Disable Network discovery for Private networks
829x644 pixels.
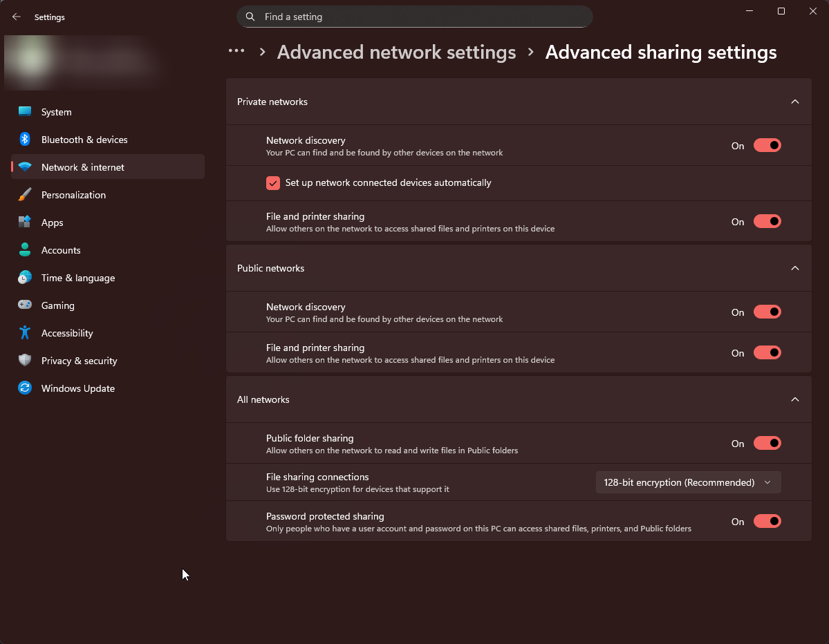point(767,145)
